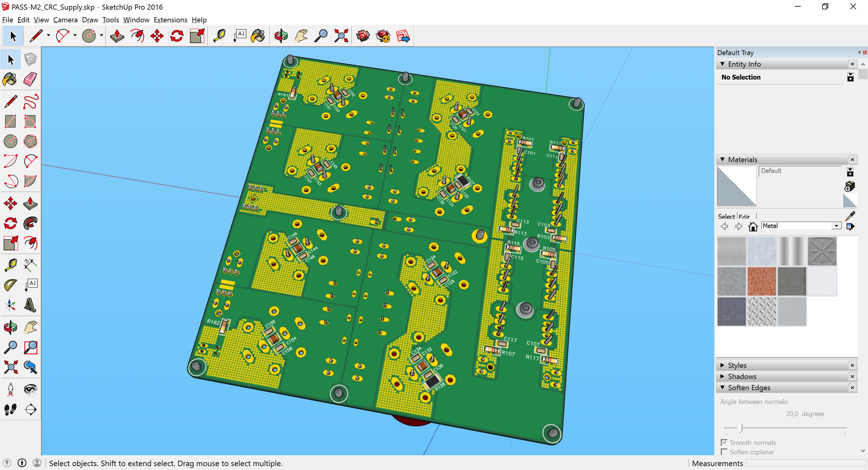Viewport: 868px width, 470px height.
Task: Select the Follow Me tool in left toolbar
Action: click(30, 223)
